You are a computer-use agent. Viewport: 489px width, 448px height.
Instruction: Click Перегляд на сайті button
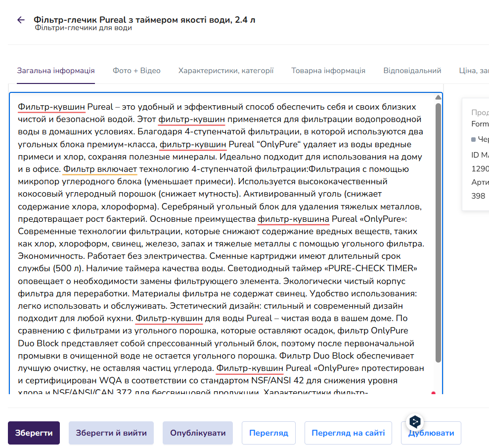(x=348, y=433)
